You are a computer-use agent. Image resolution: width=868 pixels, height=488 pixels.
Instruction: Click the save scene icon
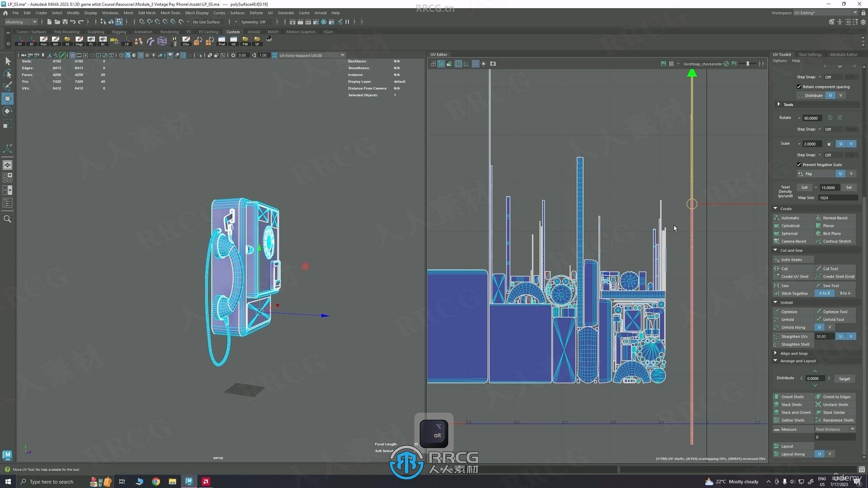(x=65, y=22)
